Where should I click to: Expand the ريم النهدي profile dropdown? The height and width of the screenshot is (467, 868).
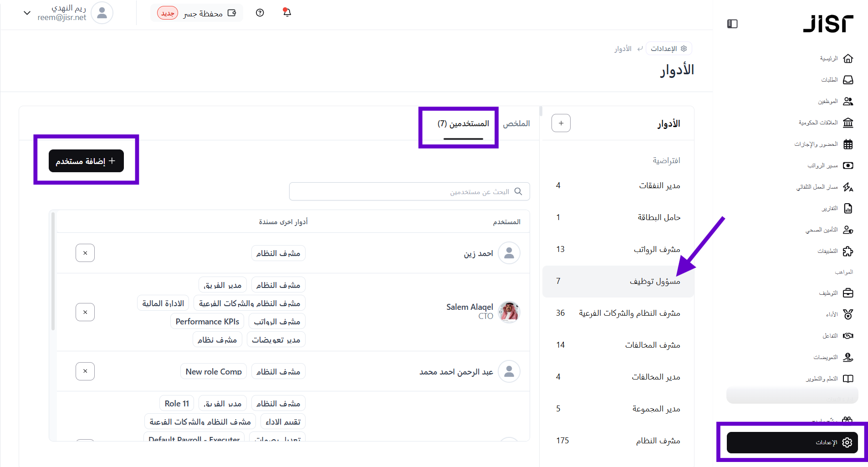click(27, 13)
